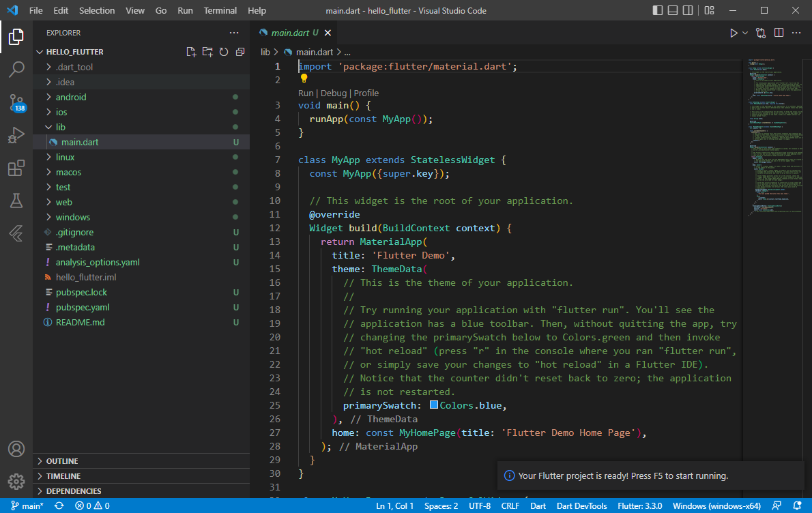Toggle the primary side bar layout

[x=658, y=10]
